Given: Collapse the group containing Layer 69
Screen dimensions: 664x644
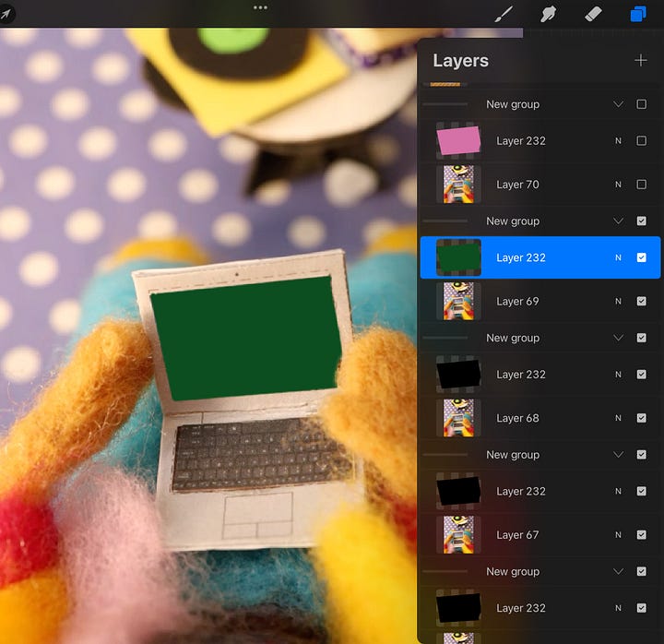Looking at the screenshot, I should tap(618, 221).
